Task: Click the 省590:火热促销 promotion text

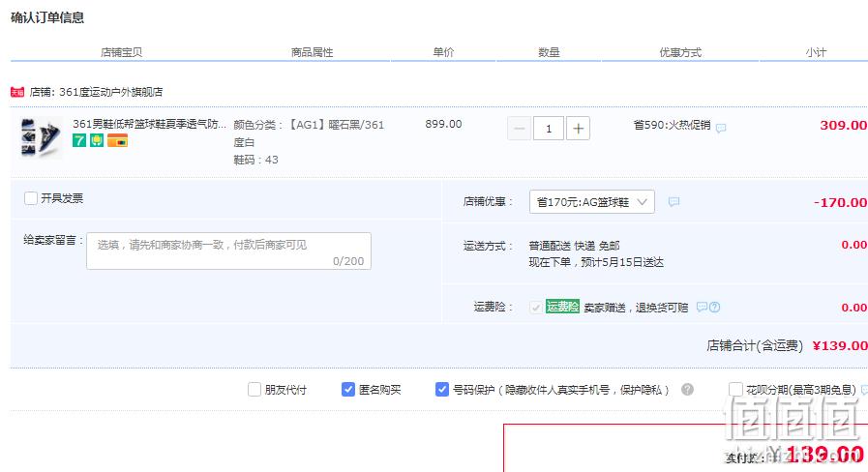Action: [672, 125]
